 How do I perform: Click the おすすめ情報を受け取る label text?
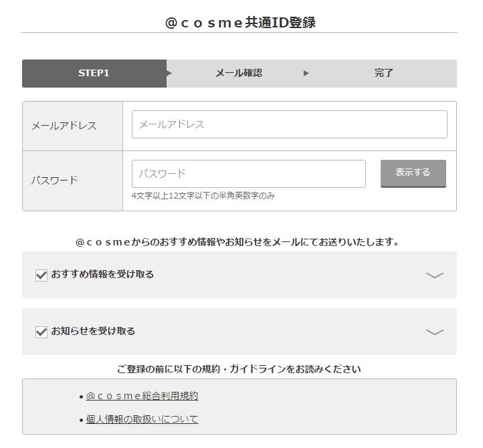pos(102,274)
